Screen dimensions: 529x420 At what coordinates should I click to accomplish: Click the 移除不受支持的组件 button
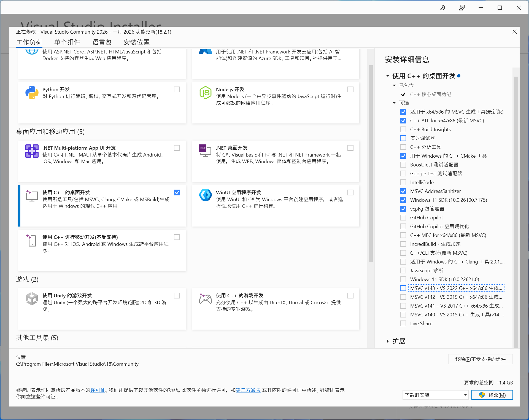pyautogui.click(x=480, y=359)
